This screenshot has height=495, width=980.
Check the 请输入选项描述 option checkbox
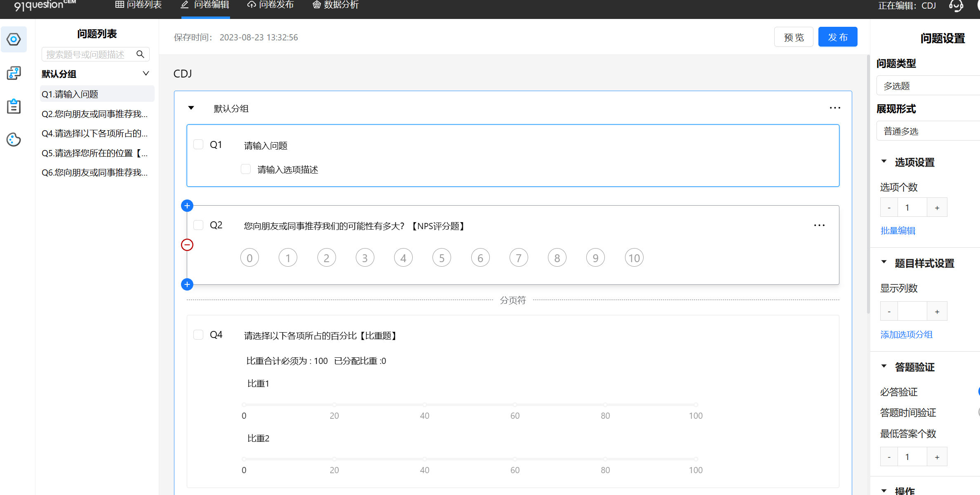[x=246, y=169]
